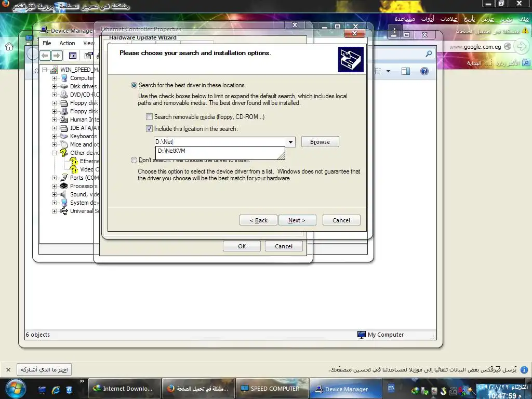Screen dimensions: 532x399
Task: Select the Processors category icon
Action: pos(64,186)
